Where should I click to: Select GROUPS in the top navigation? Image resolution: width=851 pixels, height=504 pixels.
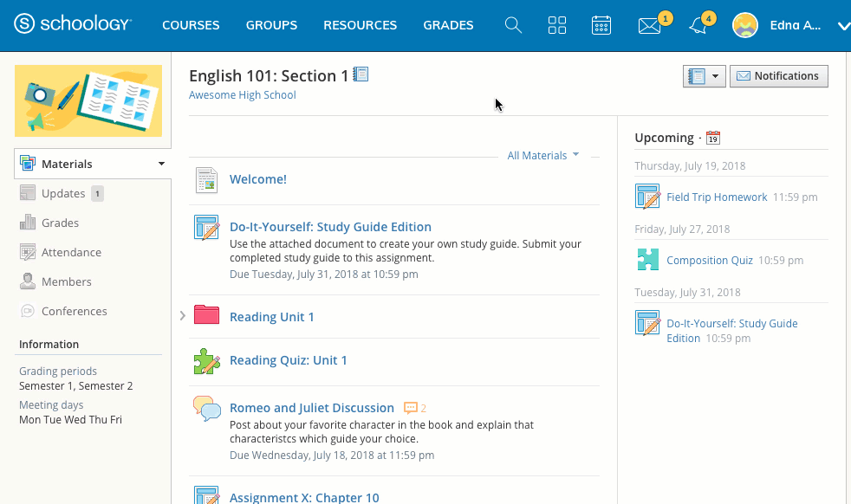[x=271, y=25]
